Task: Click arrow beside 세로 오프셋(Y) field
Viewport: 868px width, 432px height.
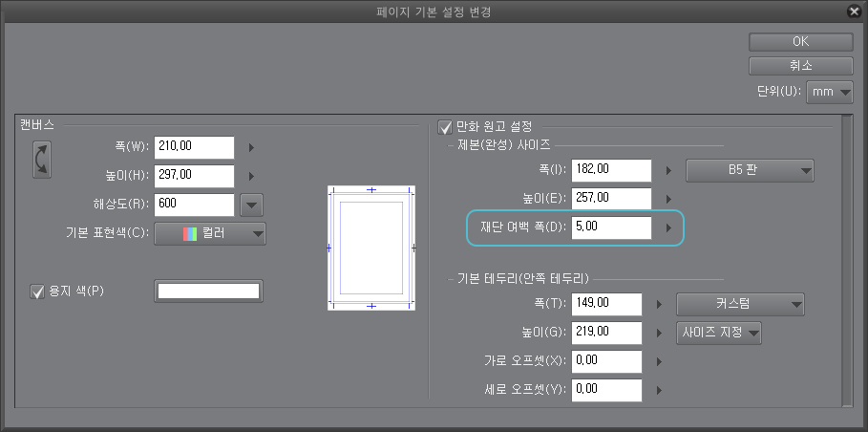Action: (659, 390)
